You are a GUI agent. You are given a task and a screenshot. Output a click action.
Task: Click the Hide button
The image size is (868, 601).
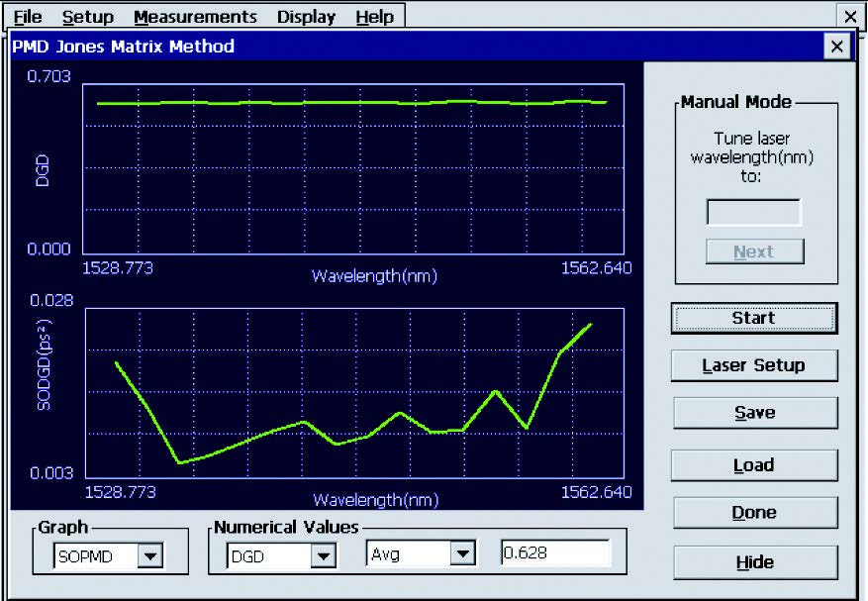[754, 562]
